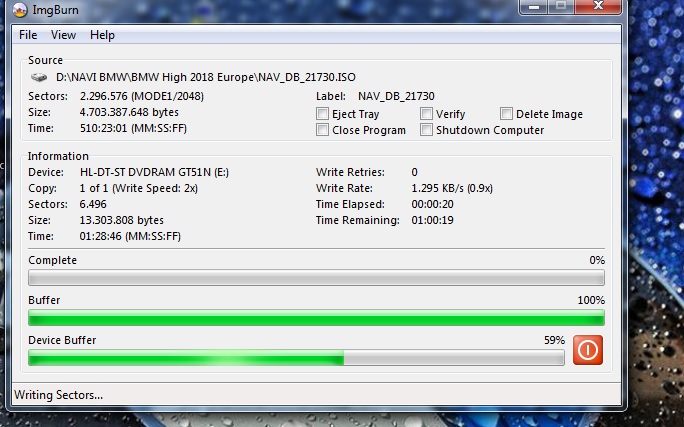This screenshot has height=427, width=684.
Task: Click the Write Retries value 0
Action: point(414,172)
